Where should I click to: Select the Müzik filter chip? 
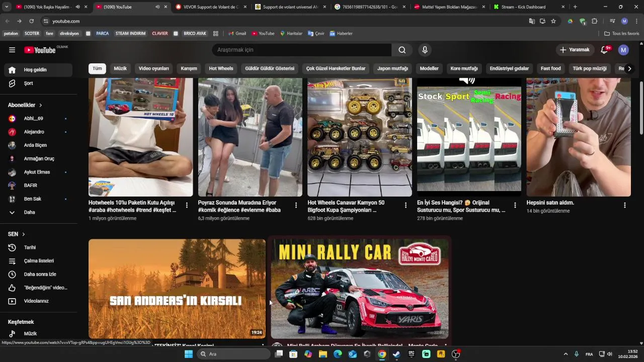[120, 68]
